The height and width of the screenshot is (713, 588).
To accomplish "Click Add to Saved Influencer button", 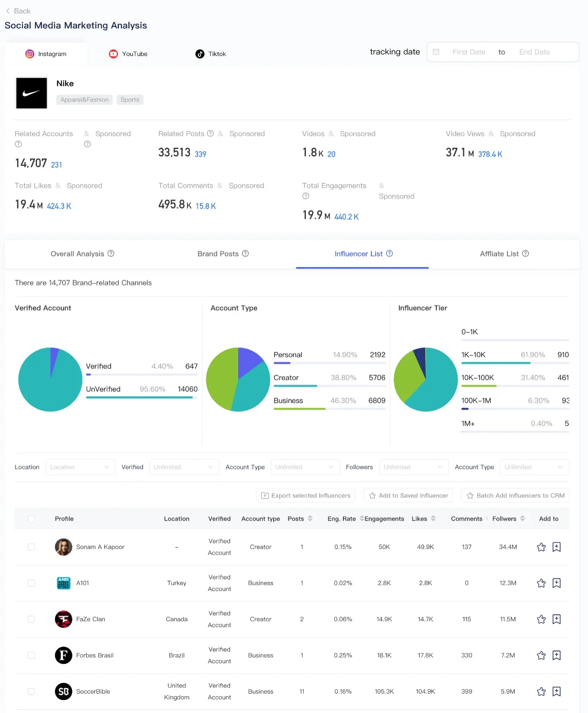I will (x=408, y=496).
